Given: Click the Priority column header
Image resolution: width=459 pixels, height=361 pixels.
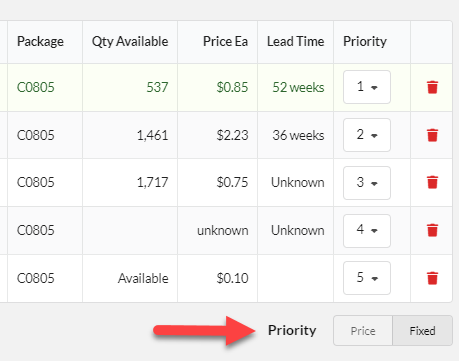Looking at the screenshot, I should pyautogui.click(x=365, y=42).
